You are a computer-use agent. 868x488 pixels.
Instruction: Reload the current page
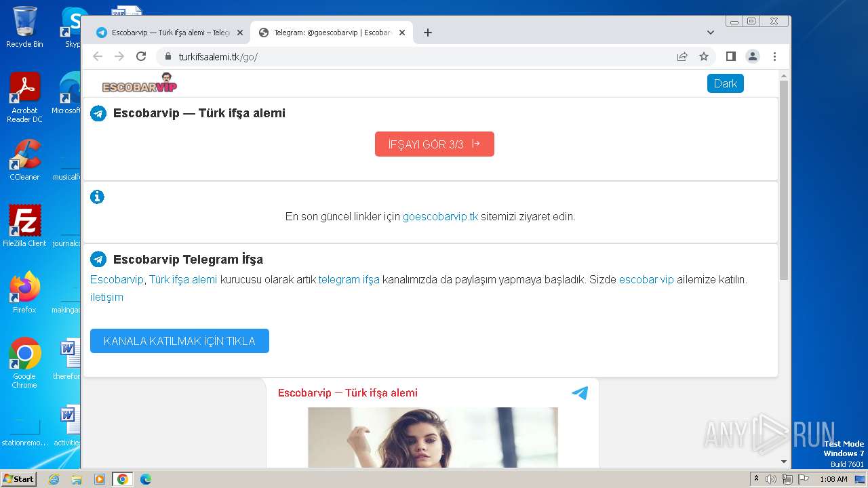click(141, 56)
